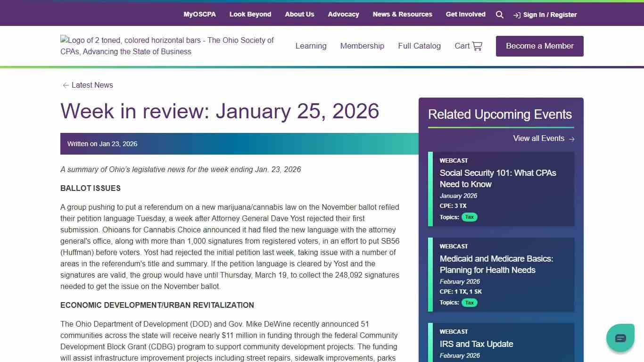Screen dimensions: 644x362
Task: Open the Latest News link
Action: [x=92, y=85]
